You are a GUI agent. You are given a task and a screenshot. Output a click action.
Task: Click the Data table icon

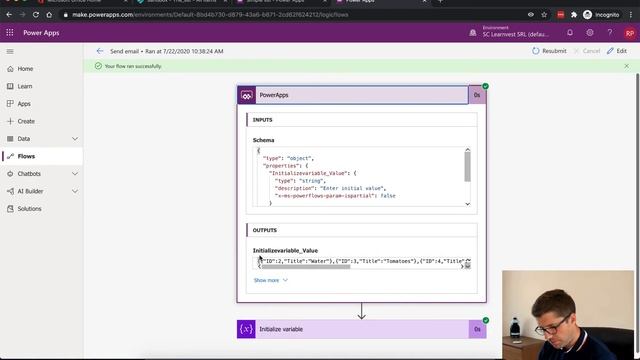pos(10,139)
